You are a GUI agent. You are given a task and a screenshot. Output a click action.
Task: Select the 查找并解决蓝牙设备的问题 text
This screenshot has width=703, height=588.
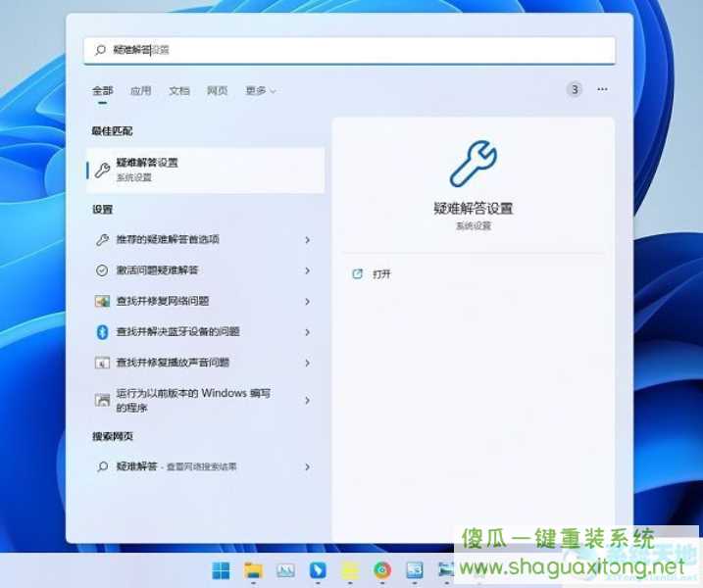point(178,331)
